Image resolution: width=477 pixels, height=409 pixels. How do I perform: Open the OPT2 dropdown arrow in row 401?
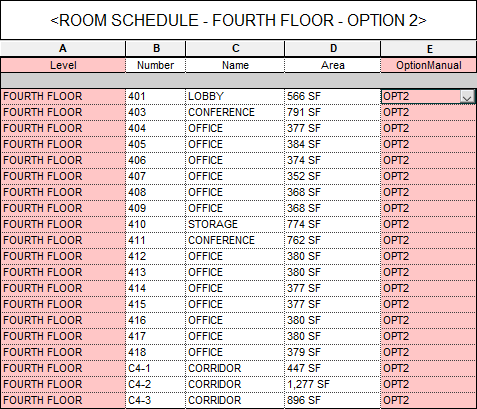[467, 97]
